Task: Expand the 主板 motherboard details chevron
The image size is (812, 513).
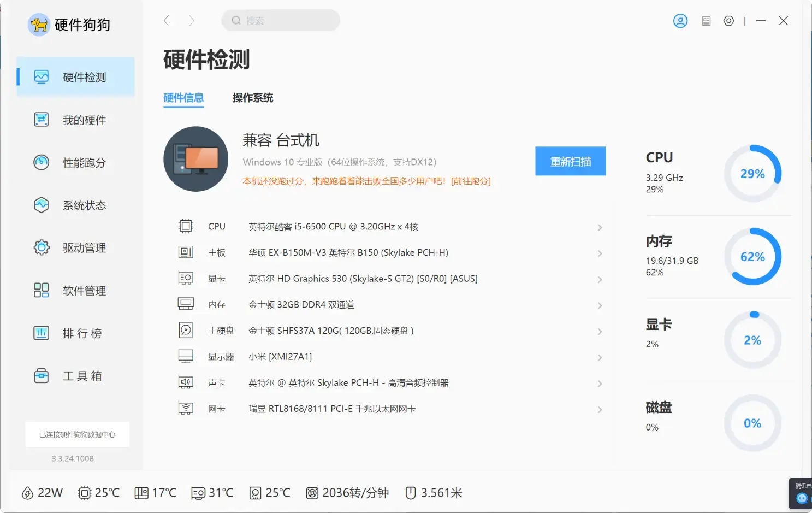Action: (x=599, y=253)
